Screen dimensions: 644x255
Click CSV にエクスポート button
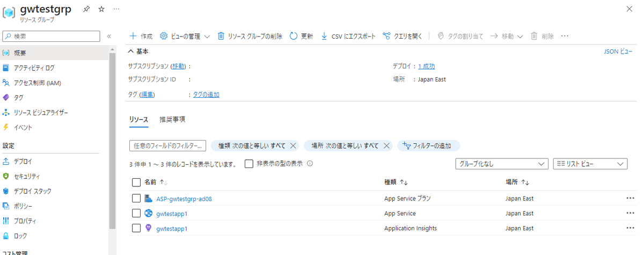[348, 36]
